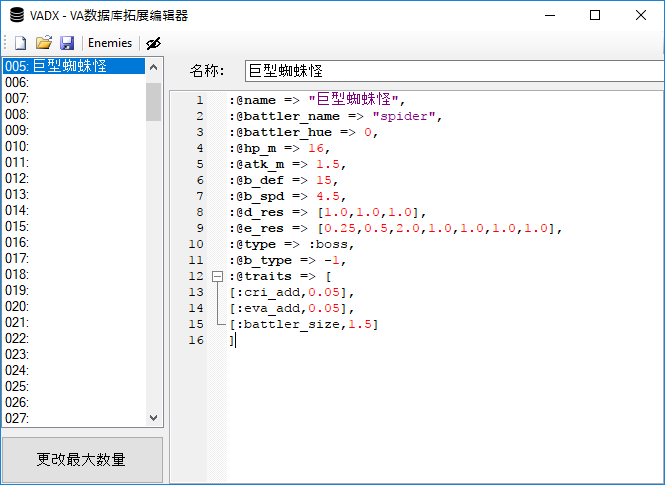Select list entry 012:
This screenshot has width=665, height=485.
[x=74, y=178]
